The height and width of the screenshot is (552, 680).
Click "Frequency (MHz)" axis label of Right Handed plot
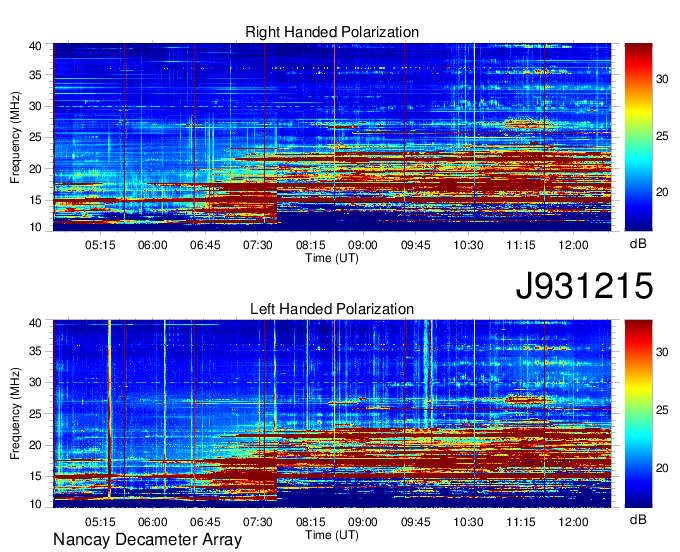(x=15, y=137)
